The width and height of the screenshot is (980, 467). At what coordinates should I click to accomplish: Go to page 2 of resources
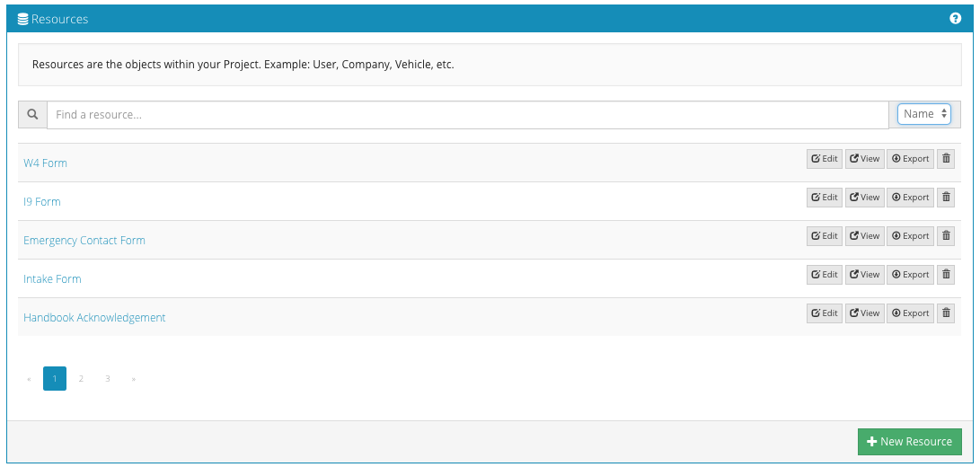click(x=81, y=379)
